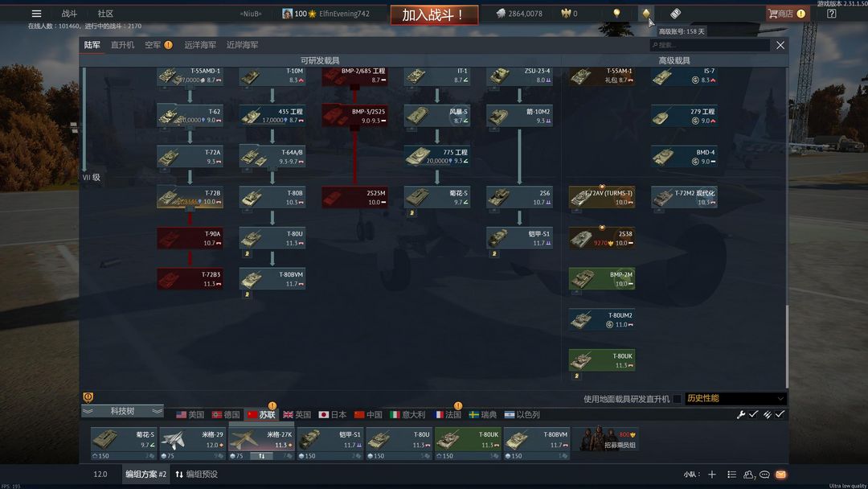
Task: Click the research tree search field
Action: point(710,45)
